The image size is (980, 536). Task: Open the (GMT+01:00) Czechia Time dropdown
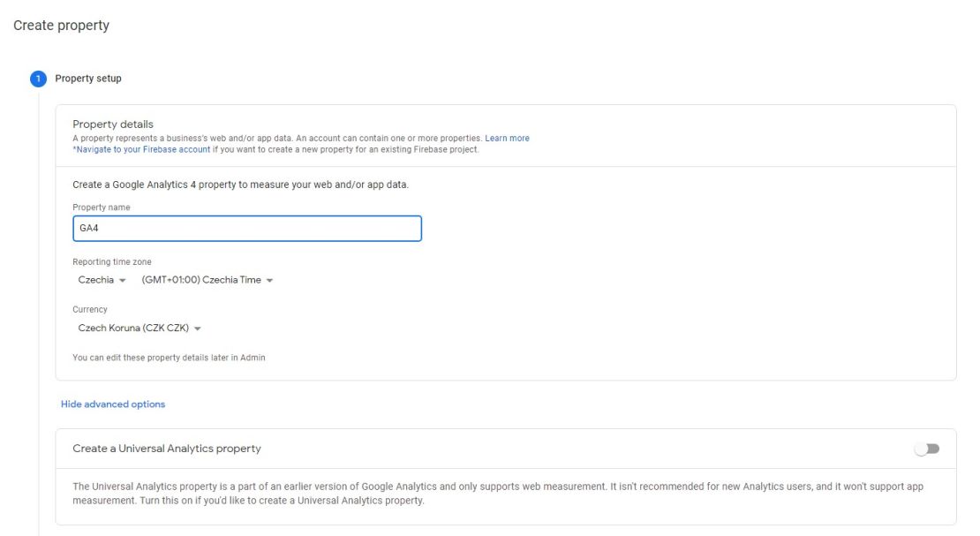[x=207, y=280]
